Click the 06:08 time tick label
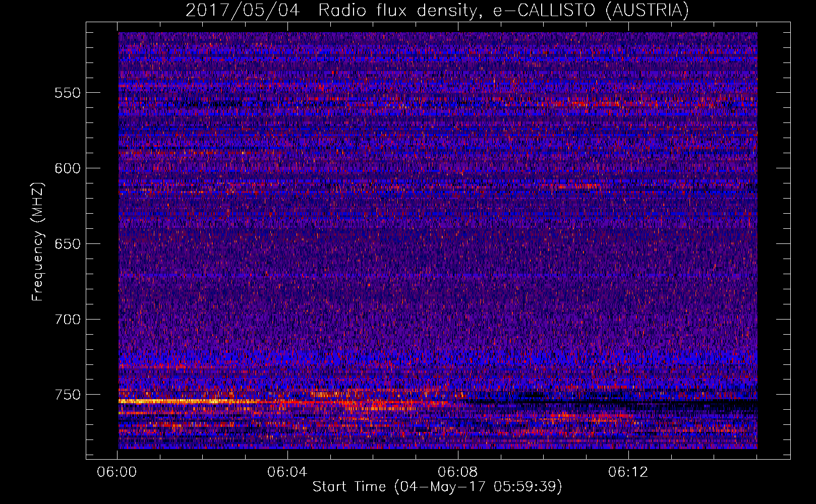The image size is (816, 504). (x=458, y=472)
